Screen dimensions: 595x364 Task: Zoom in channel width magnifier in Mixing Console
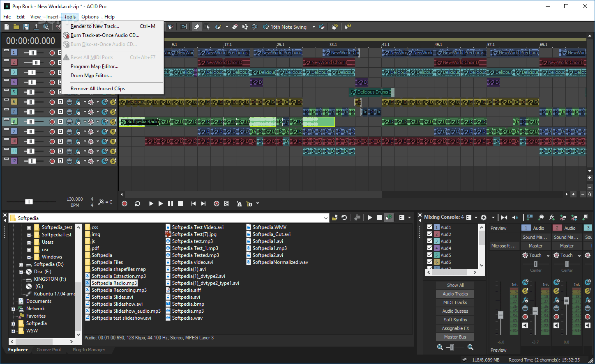tap(470, 347)
